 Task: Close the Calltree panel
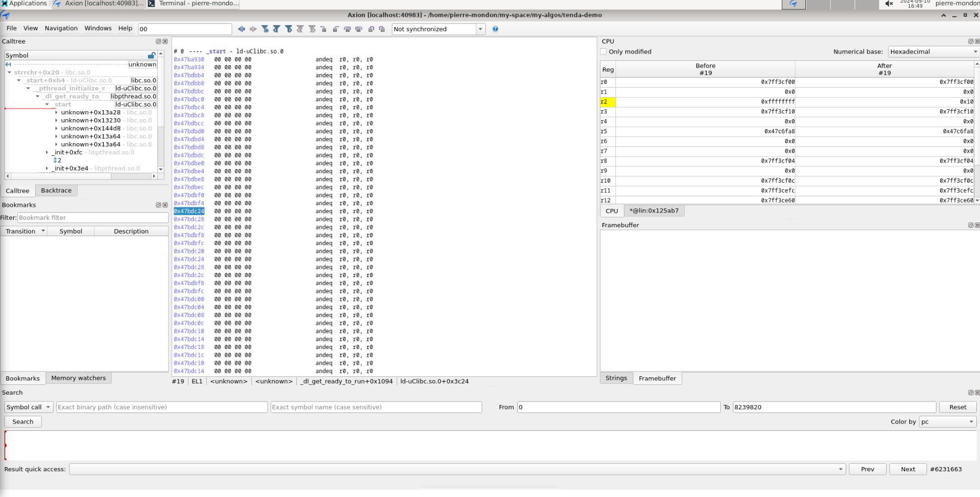coord(165,41)
